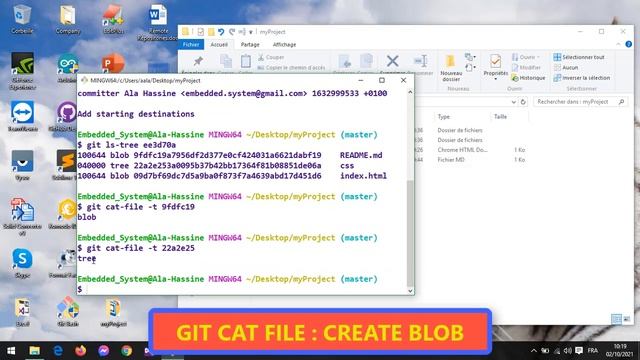
Task: Click the Déplacer vers icon in ribbon
Action: [345, 61]
